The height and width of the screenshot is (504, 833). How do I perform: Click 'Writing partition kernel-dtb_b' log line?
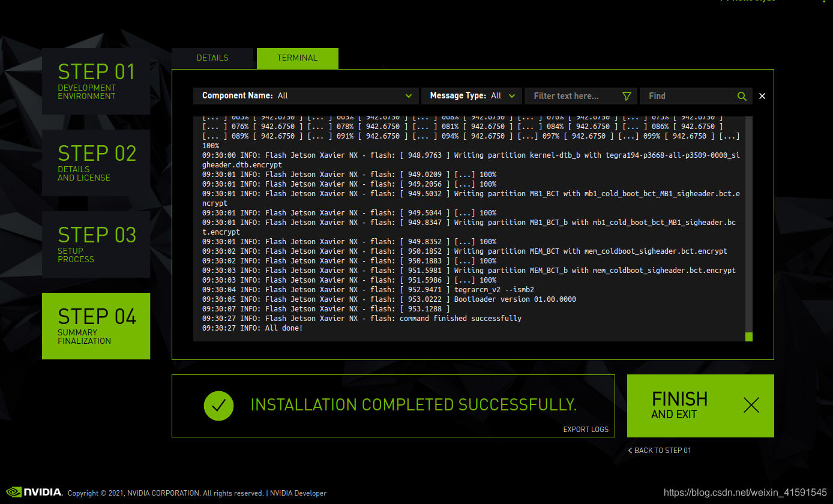point(471,160)
